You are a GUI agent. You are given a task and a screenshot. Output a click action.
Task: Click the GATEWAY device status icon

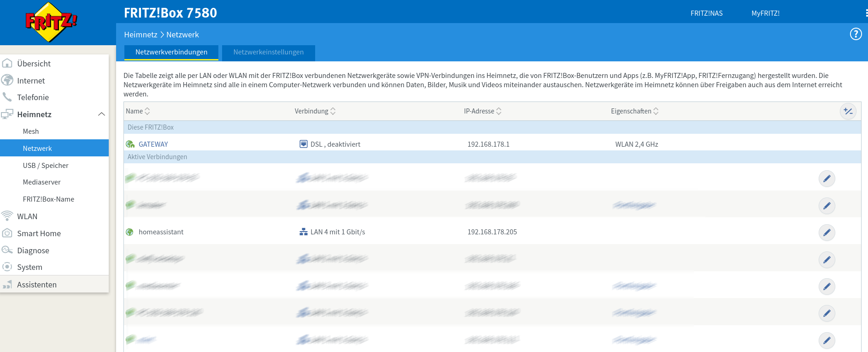click(x=130, y=144)
